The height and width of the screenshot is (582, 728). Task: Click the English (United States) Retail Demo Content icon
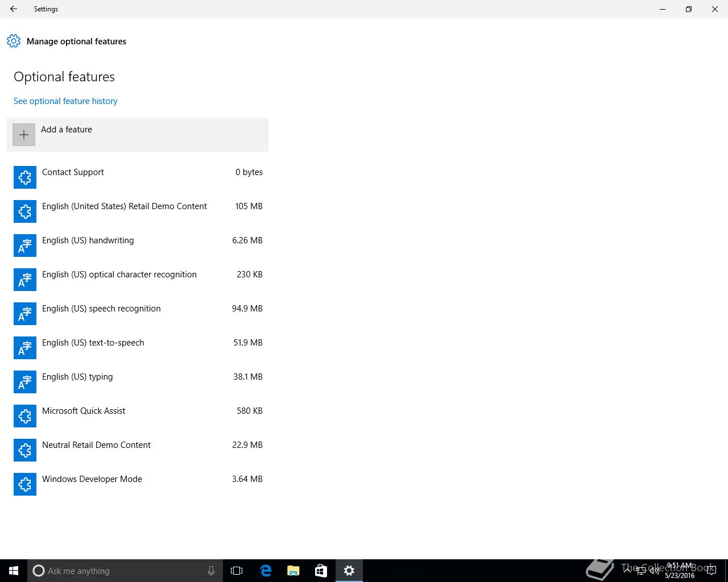(25, 211)
